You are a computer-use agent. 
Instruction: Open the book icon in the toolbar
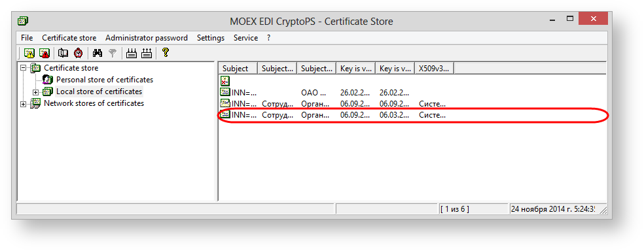click(63, 53)
